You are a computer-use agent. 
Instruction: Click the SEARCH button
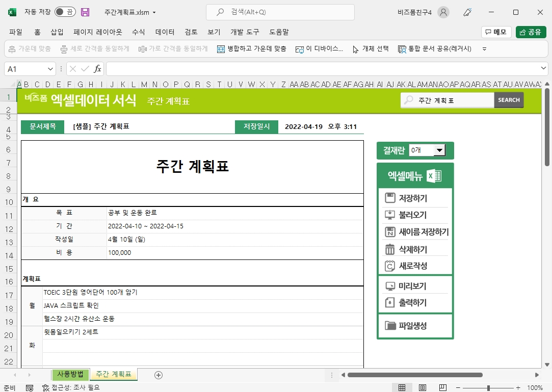tap(509, 100)
